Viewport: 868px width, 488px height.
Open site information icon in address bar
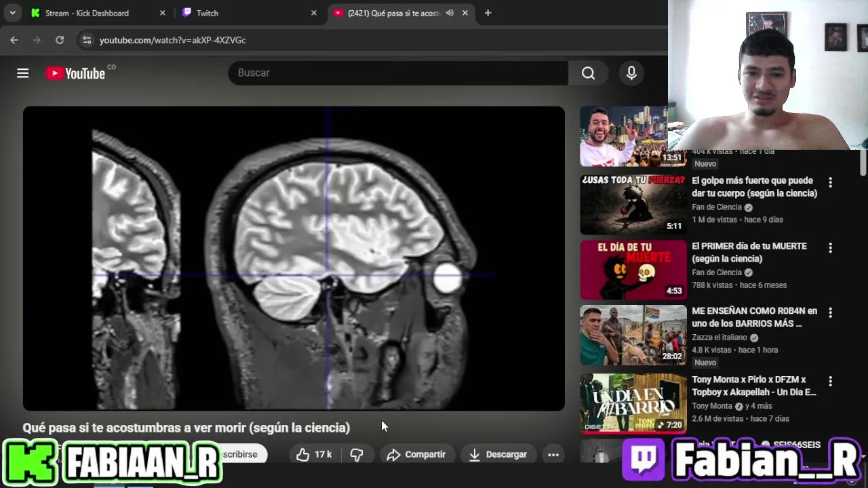click(x=86, y=40)
